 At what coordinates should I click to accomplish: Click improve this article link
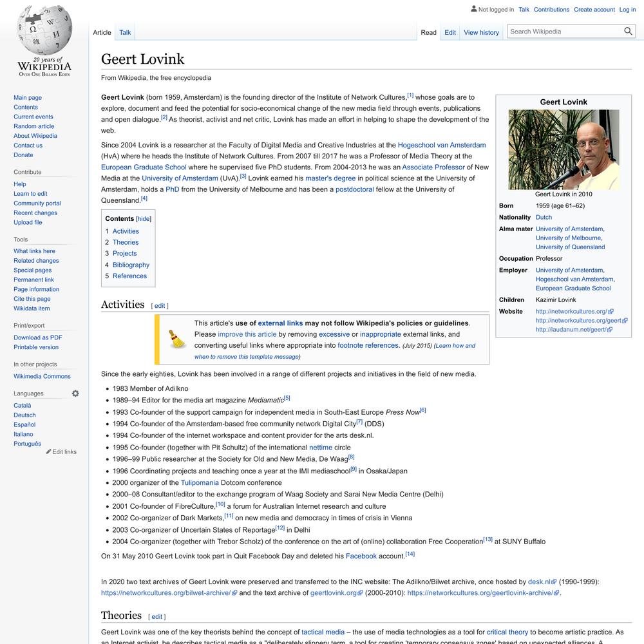pos(247,334)
